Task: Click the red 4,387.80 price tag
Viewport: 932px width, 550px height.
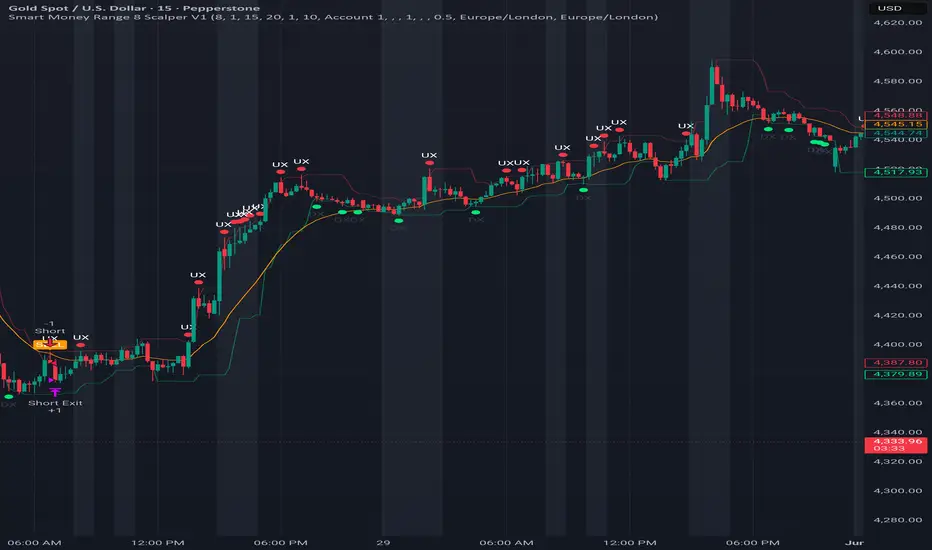Action: click(x=895, y=362)
